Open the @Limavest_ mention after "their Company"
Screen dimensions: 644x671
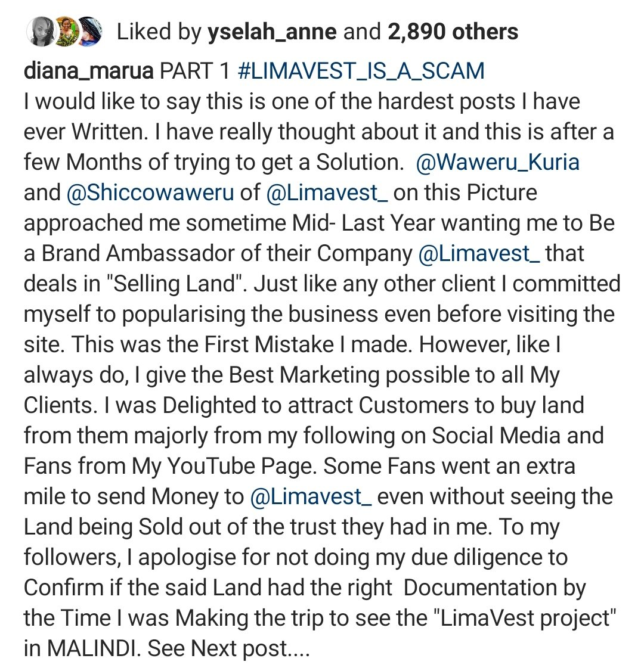(x=479, y=254)
